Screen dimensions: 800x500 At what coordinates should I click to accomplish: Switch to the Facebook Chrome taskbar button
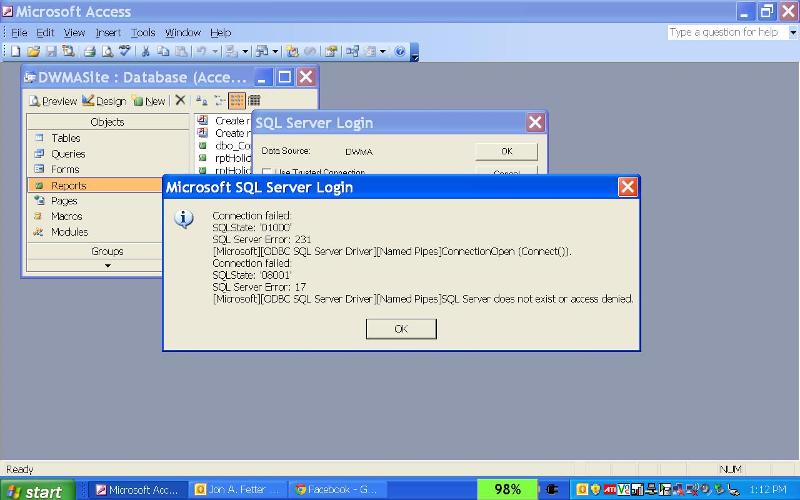337,490
